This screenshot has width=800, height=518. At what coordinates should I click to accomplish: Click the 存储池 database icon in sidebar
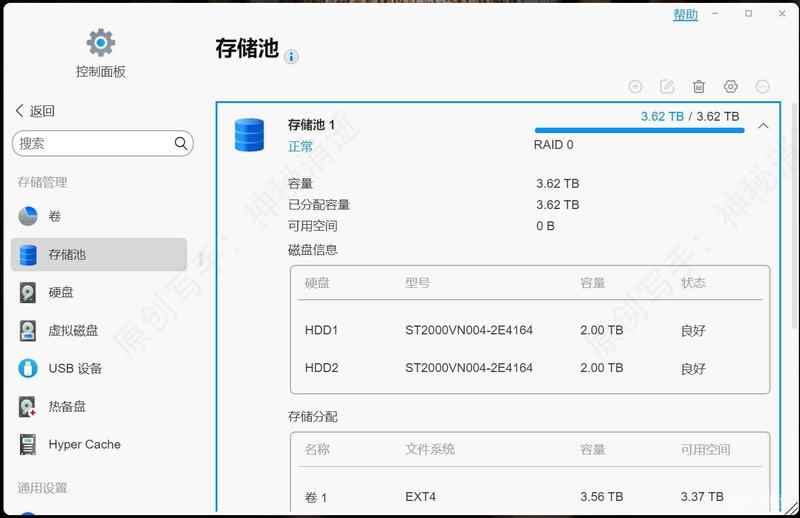coord(28,255)
